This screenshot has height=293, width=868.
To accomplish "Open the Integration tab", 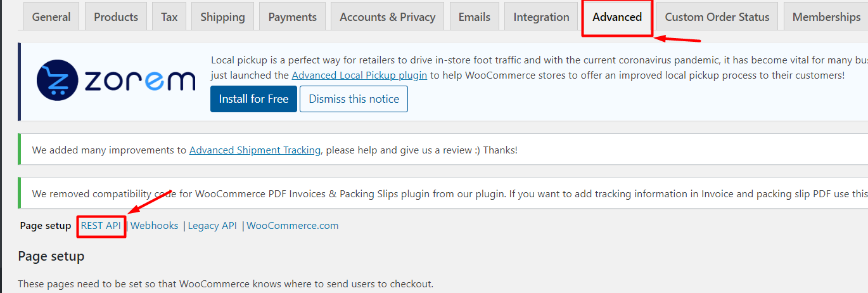I will pos(541,16).
